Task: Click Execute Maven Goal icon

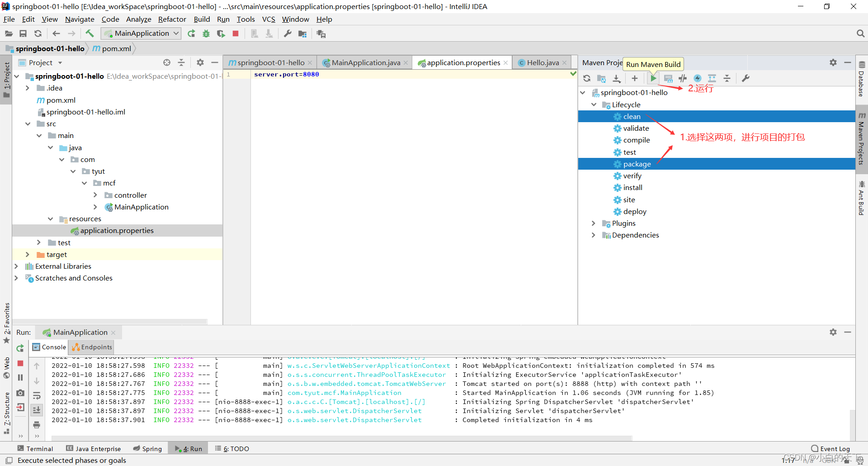Action: (x=668, y=78)
